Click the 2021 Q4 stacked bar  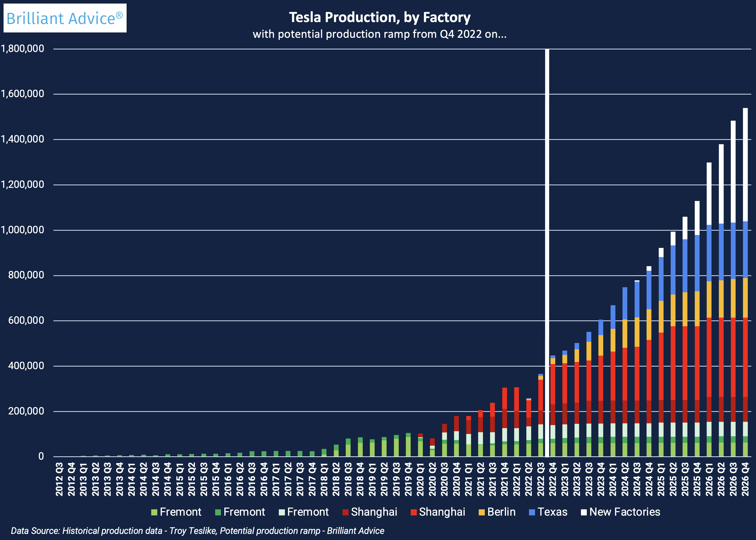(x=504, y=422)
